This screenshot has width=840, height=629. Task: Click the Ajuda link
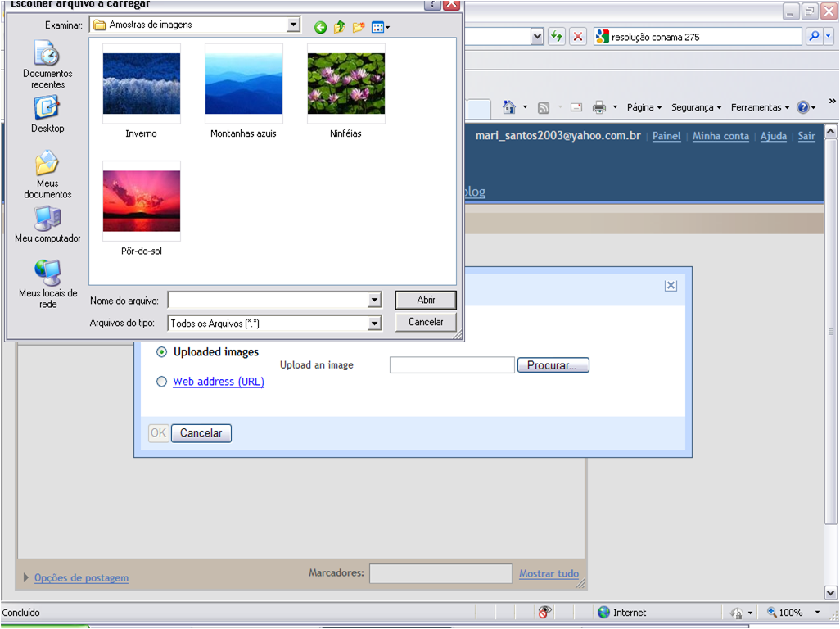click(x=773, y=136)
